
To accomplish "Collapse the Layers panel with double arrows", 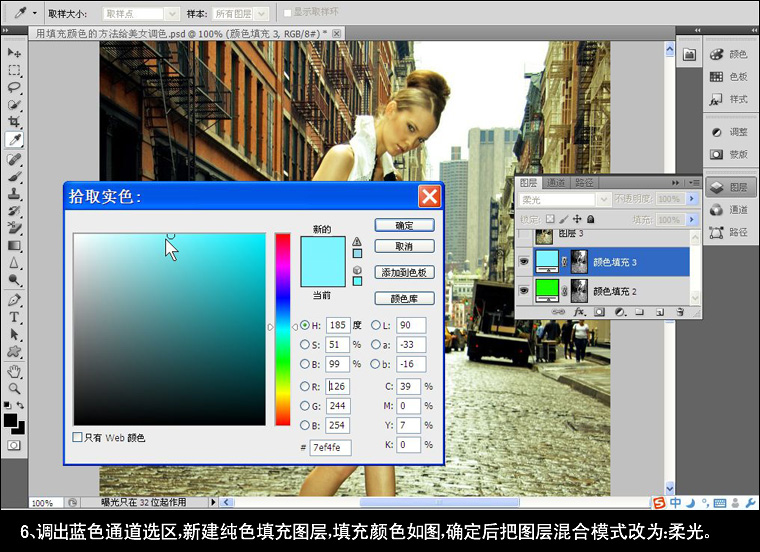I will tap(675, 183).
